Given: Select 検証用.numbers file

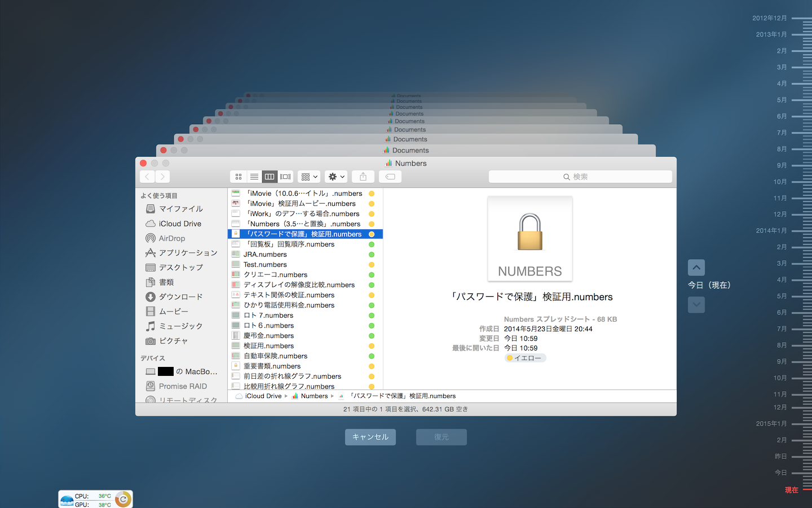Looking at the screenshot, I should click(305, 346).
